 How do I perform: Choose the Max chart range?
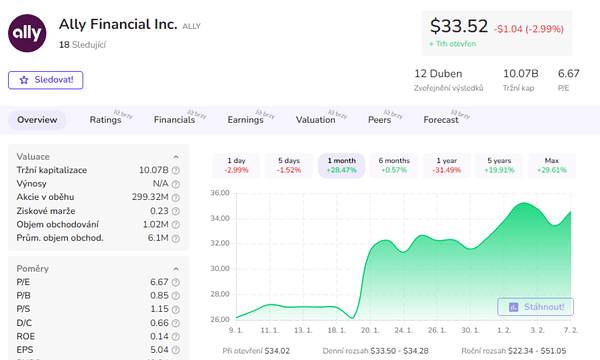point(552,165)
